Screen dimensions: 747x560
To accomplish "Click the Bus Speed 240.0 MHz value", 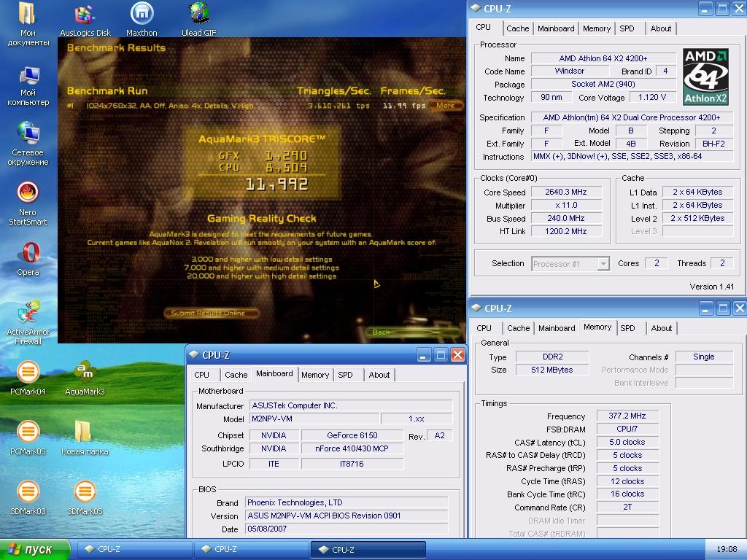I will (x=566, y=218).
